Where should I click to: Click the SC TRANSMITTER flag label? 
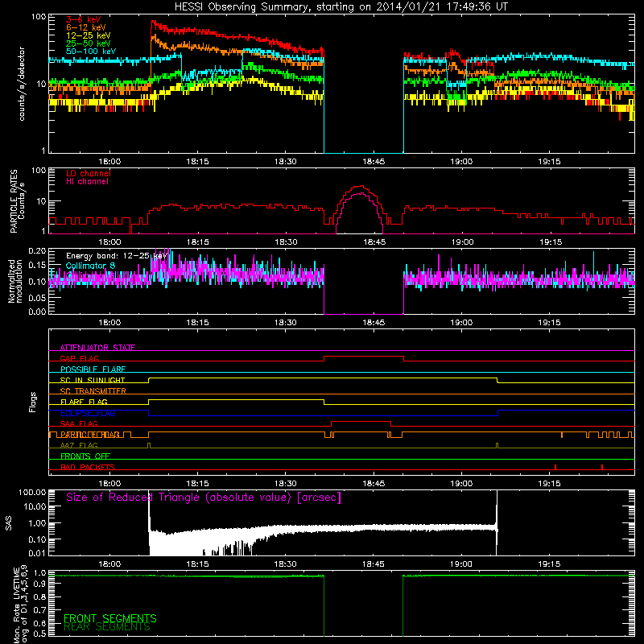click(93, 390)
